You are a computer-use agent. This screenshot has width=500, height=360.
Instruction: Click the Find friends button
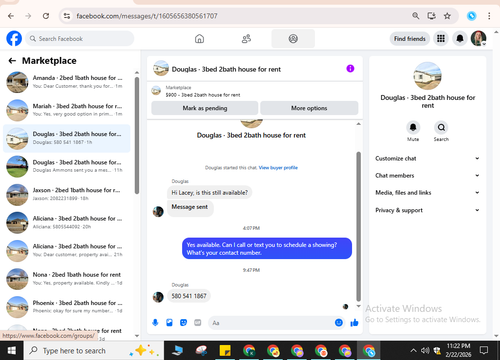(410, 39)
